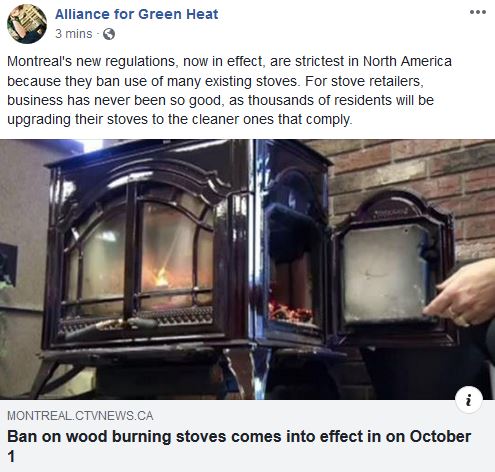Screen dimensions: 495x472
Task: Click the red embers inside the open side door
Action: pyautogui.click(x=290, y=313)
